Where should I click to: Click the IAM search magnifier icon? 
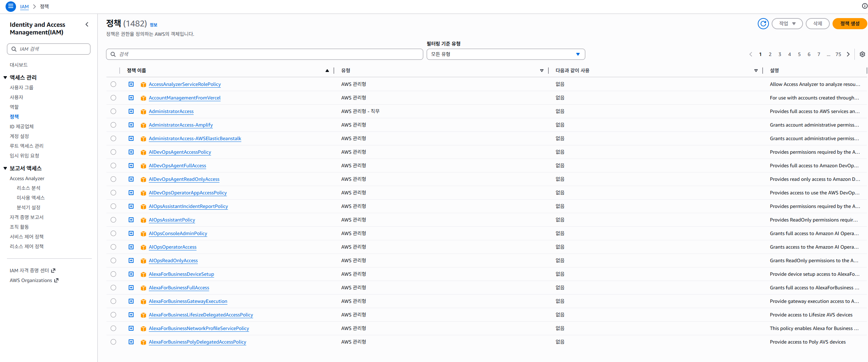(x=14, y=49)
